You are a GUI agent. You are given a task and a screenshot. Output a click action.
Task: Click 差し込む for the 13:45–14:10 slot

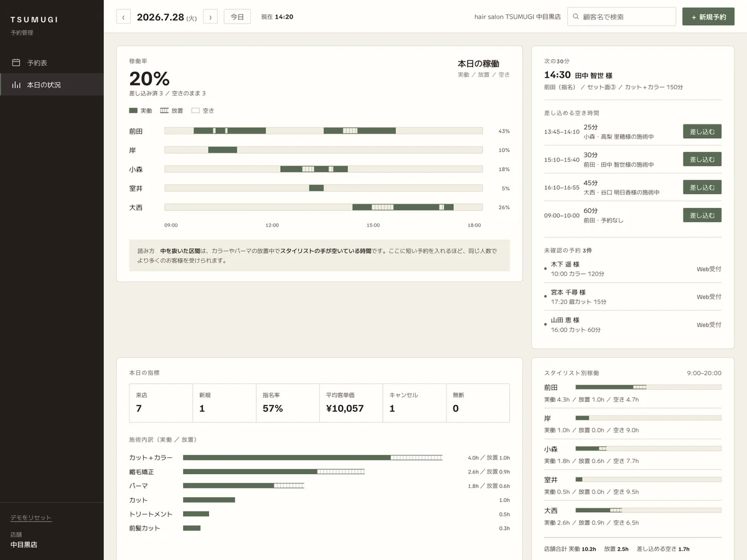(702, 131)
